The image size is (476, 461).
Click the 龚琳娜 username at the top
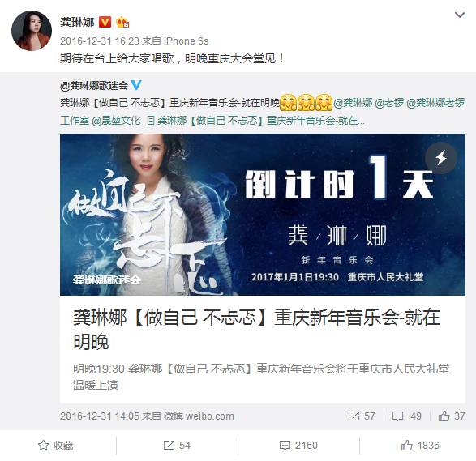(x=77, y=22)
